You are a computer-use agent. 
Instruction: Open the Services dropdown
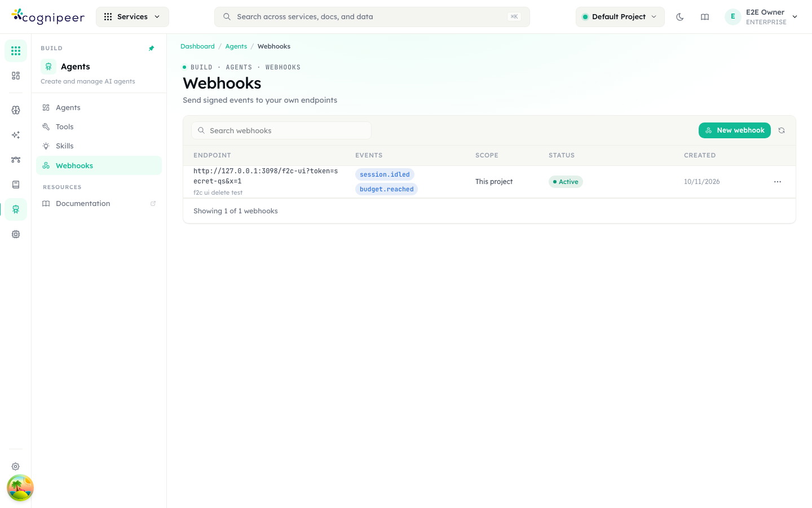point(133,17)
